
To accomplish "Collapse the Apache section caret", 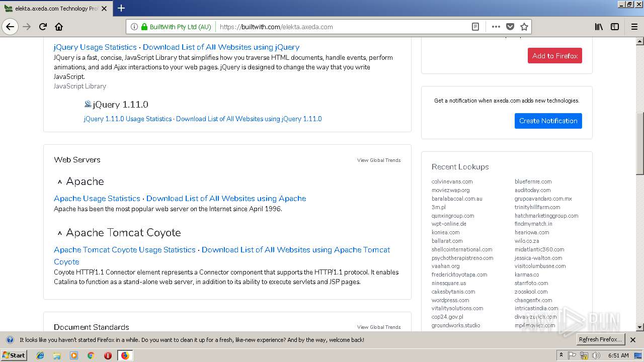I will point(60,182).
